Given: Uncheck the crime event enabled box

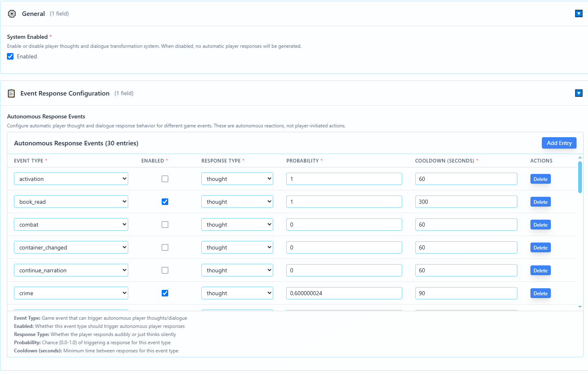Looking at the screenshot, I should point(165,293).
